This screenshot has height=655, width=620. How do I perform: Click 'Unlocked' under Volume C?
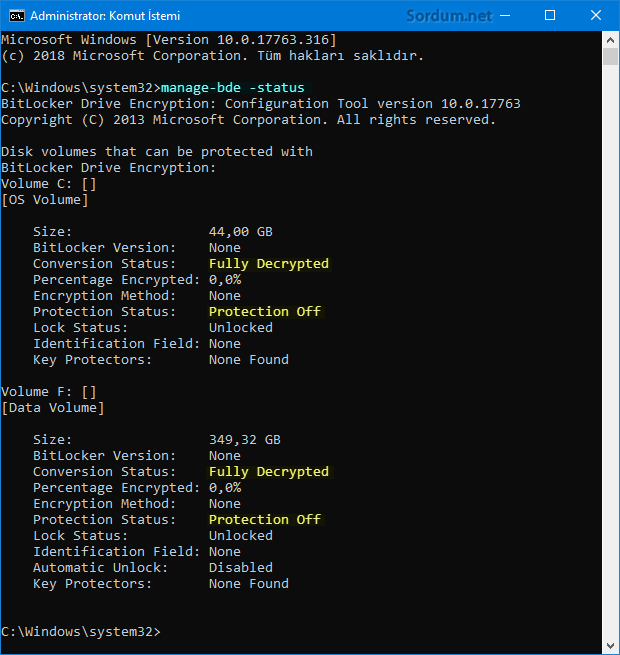pos(241,328)
